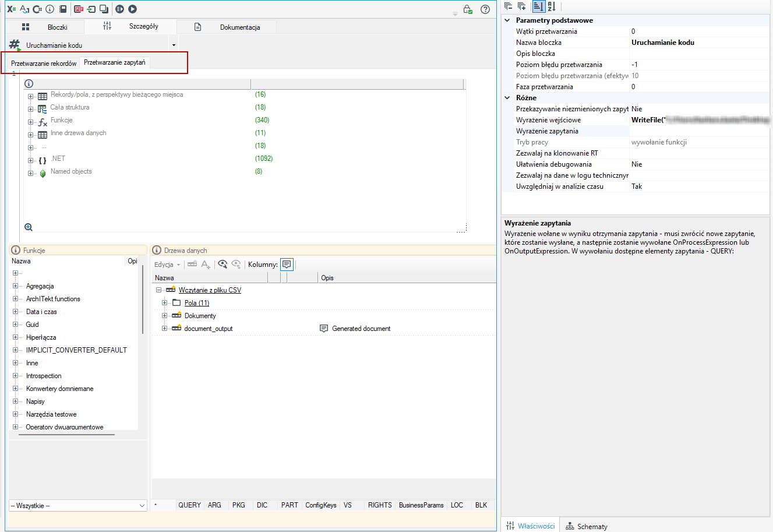Click the C# code toolbar icon
The image size is (773, 532).
[37, 9]
